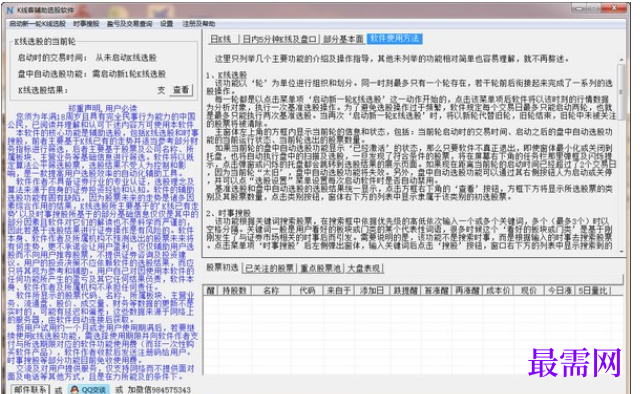Sort by the 名称 column header

tap(271, 291)
